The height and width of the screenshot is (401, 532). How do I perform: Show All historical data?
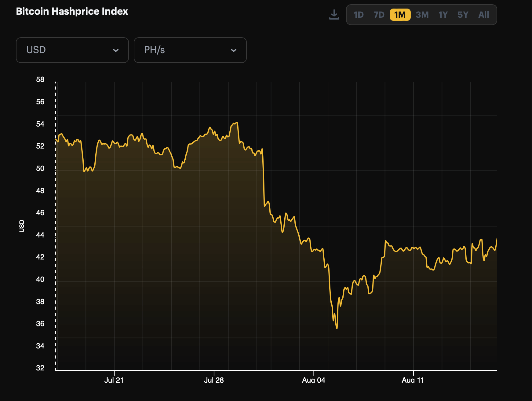point(484,15)
